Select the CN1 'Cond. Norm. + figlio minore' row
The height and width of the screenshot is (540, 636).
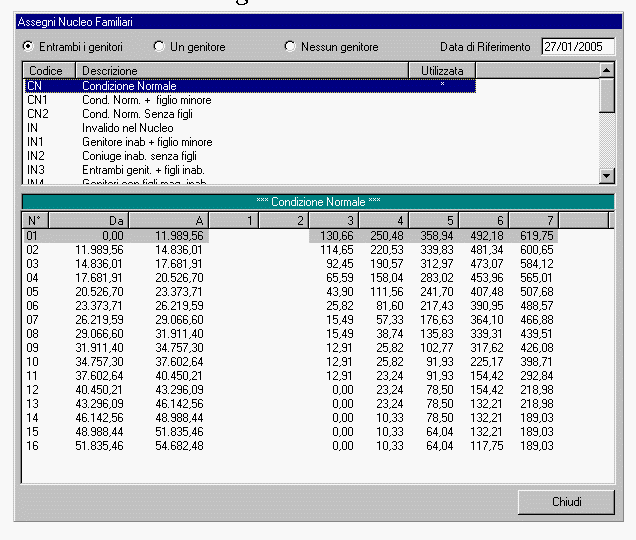146,101
